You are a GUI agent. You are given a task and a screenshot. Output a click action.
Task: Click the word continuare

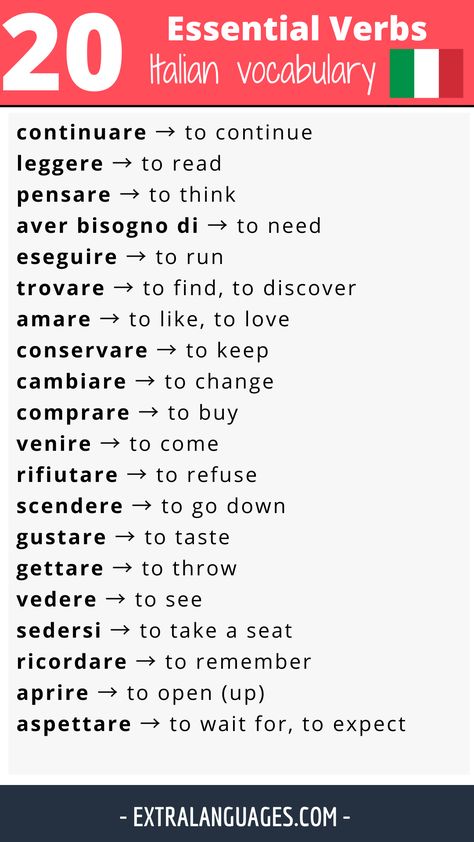coord(82,133)
